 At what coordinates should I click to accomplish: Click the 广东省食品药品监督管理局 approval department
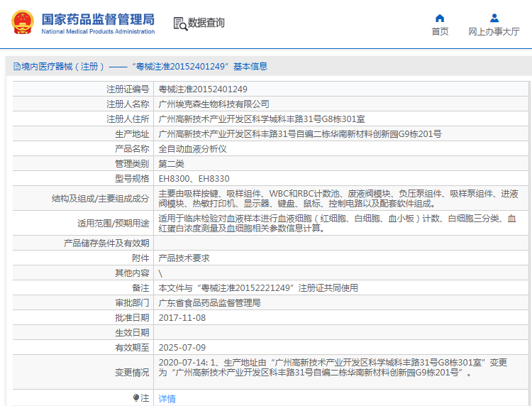209,302
